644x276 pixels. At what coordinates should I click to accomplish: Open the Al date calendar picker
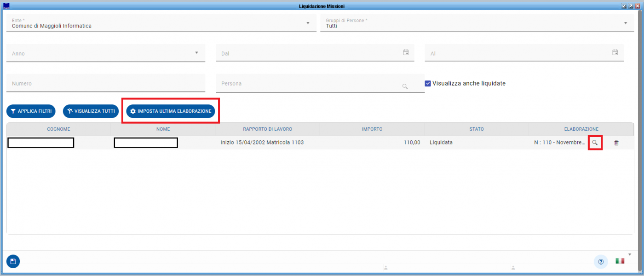(x=615, y=52)
